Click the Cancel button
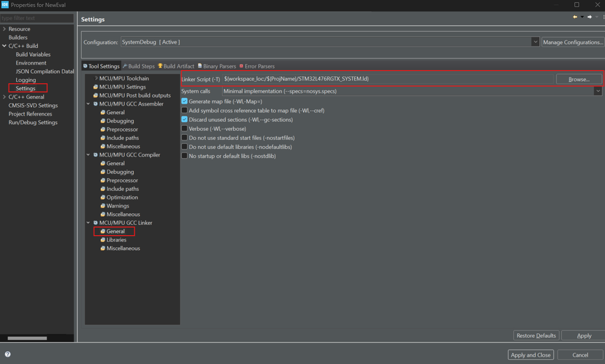The width and height of the screenshot is (605, 364). click(x=580, y=355)
